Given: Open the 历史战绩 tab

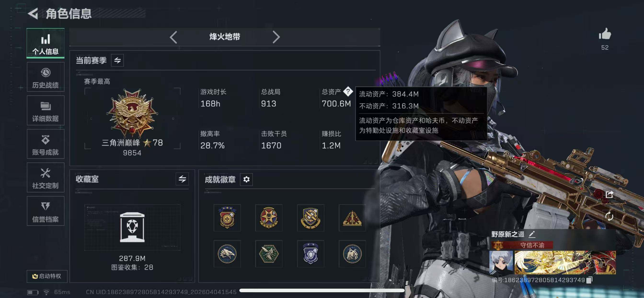Looking at the screenshot, I should coord(46,77).
